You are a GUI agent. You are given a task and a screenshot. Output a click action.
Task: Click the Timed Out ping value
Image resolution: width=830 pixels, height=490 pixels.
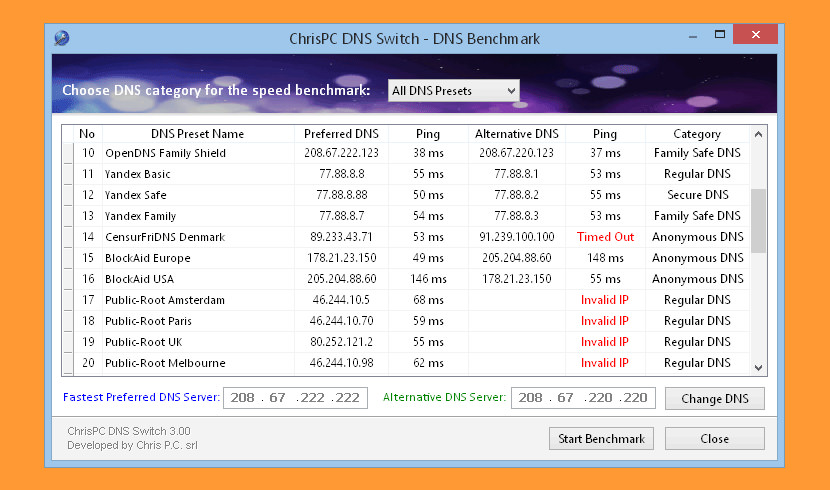(605, 237)
